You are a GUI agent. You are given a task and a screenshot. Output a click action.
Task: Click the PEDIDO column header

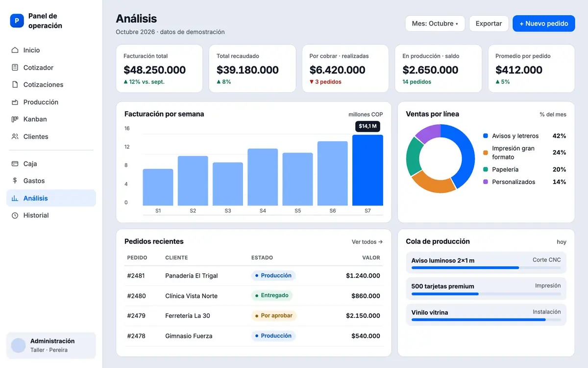(137, 258)
